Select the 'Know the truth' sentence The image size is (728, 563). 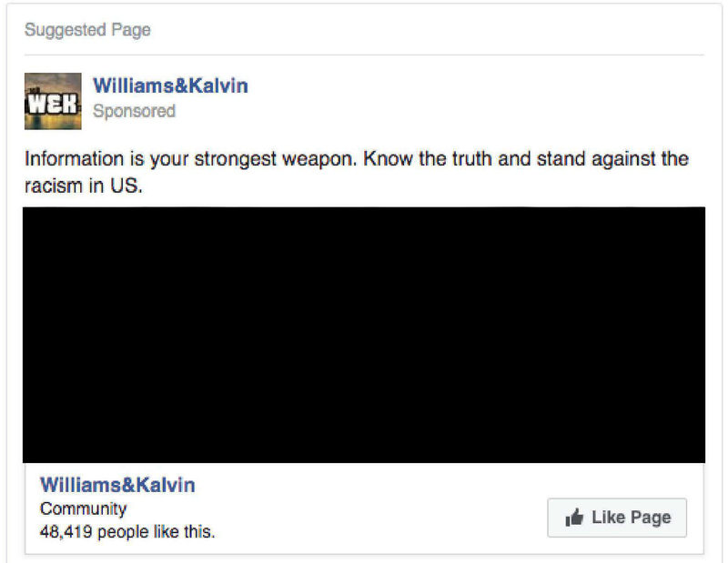(526, 159)
